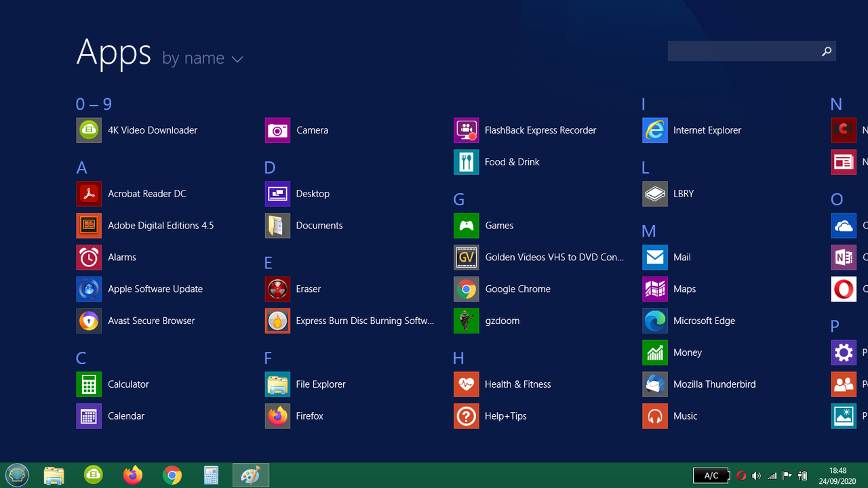Launch Microsoft Edge

(x=689, y=321)
